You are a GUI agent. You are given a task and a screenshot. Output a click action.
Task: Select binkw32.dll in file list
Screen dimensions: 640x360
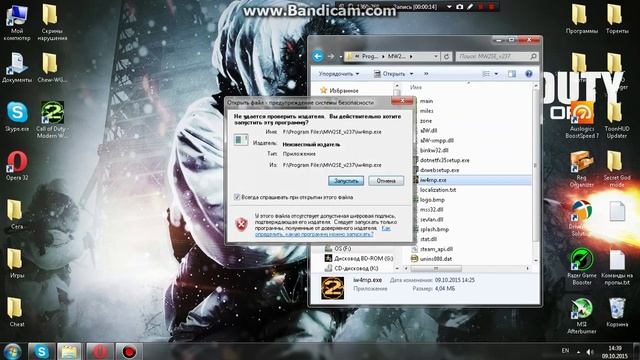point(434,150)
